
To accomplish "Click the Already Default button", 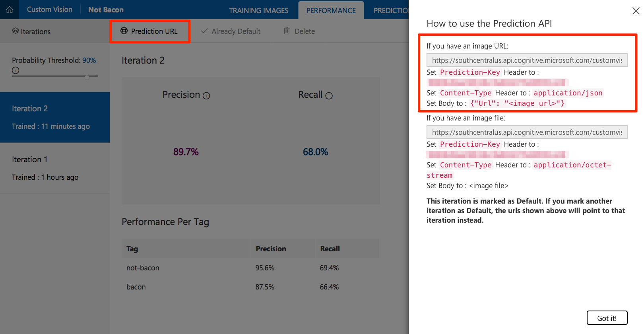I will coord(231,31).
